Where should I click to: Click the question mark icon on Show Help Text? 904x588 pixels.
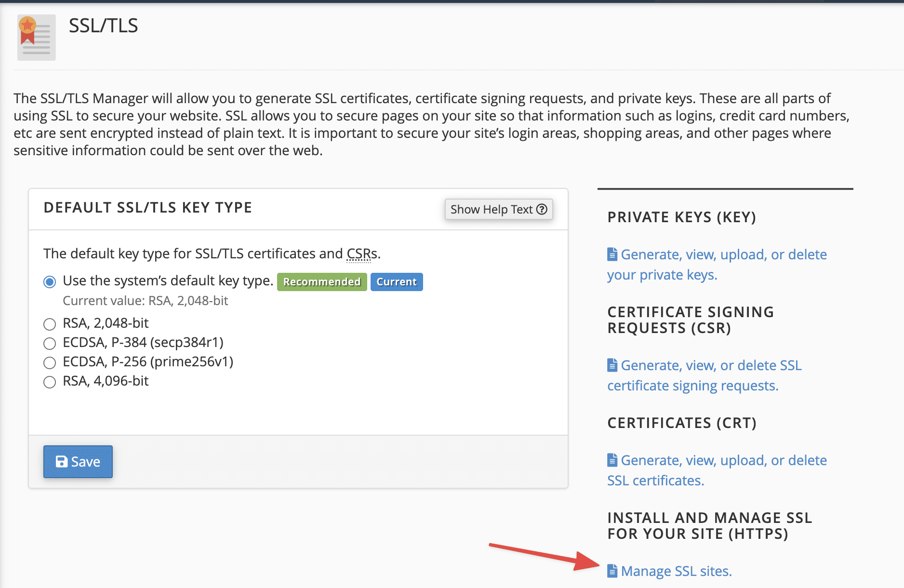542,209
